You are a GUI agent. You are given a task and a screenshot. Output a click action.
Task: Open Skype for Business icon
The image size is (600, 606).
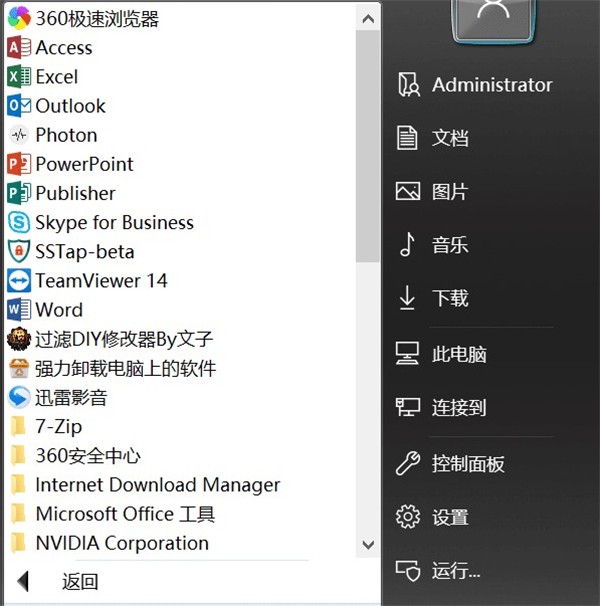[19, 222]
